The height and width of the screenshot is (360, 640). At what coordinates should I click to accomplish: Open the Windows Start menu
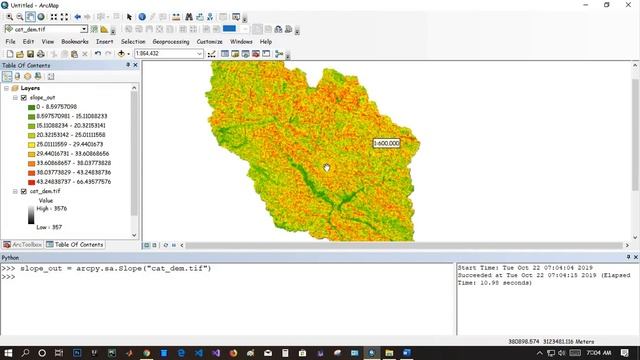point(8,353)
